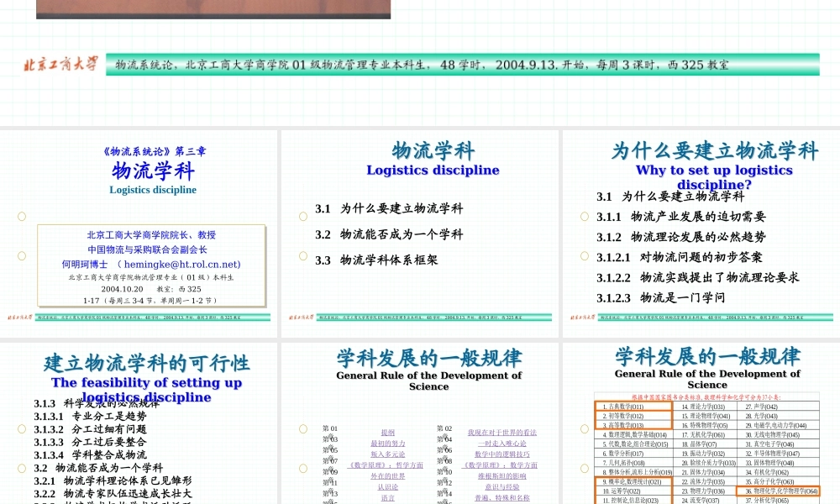Click '中国物流与采购联合会副会长' line
The image size is (840, 504).
coord(147,249)
